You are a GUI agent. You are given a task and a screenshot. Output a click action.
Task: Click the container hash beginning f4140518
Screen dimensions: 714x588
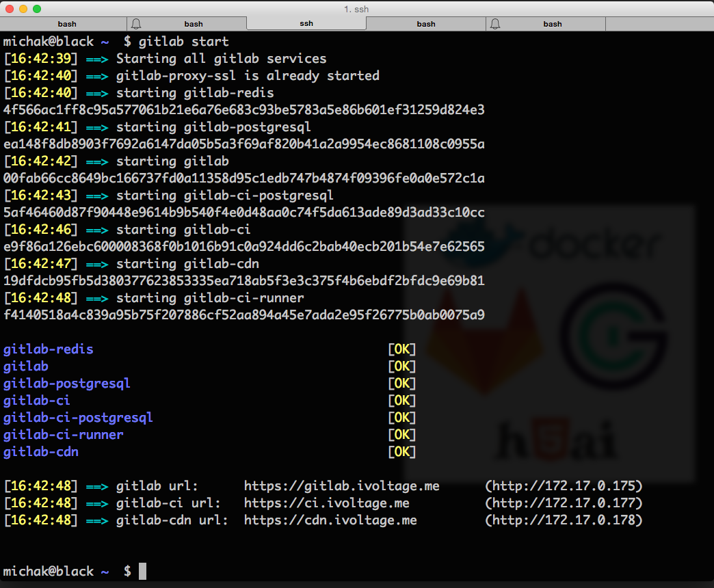tap(244, 315)
